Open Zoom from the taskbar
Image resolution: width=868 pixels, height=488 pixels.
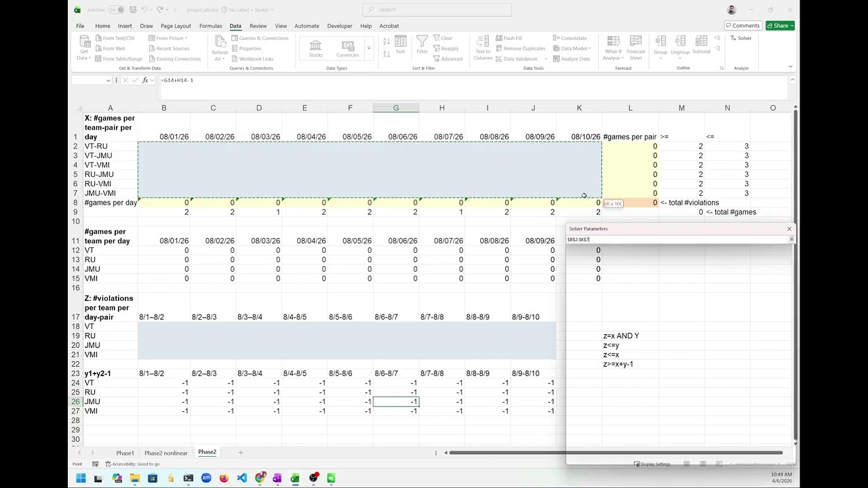(x=206, y=479)
